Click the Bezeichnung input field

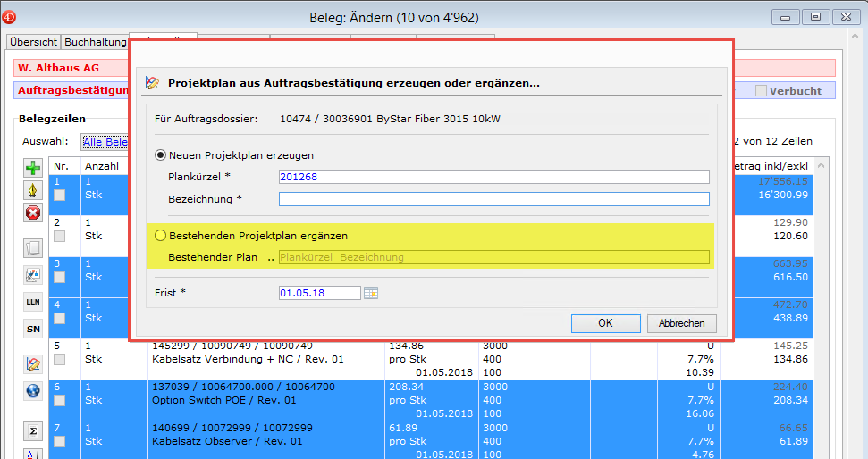click(493, 199)
